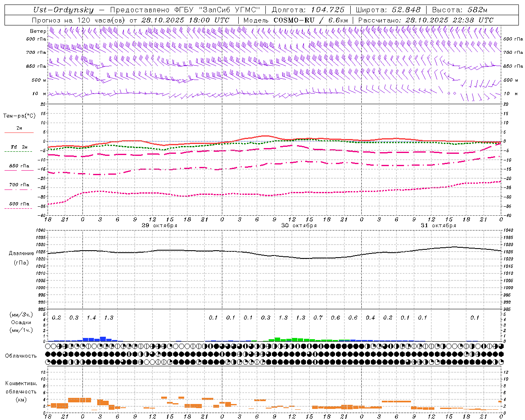Click the Рассчитано: 28.10.2025 22:38 UTC text
525x420 pixels.
coord(426,20)
